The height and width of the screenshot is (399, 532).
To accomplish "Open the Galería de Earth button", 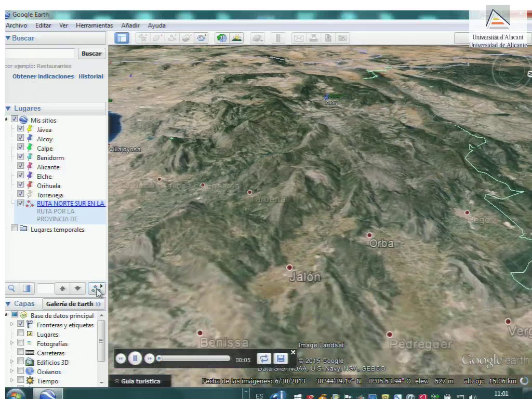I will 73,304.
